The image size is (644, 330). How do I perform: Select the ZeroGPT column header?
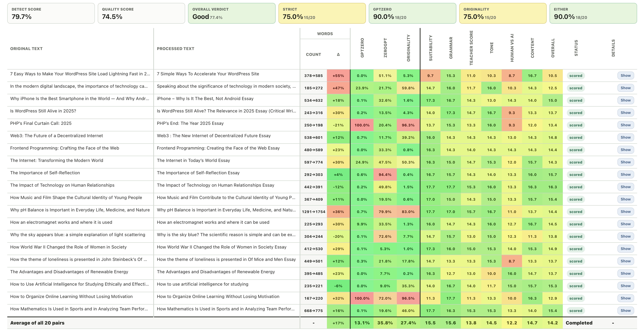click(x=385, y=48)
